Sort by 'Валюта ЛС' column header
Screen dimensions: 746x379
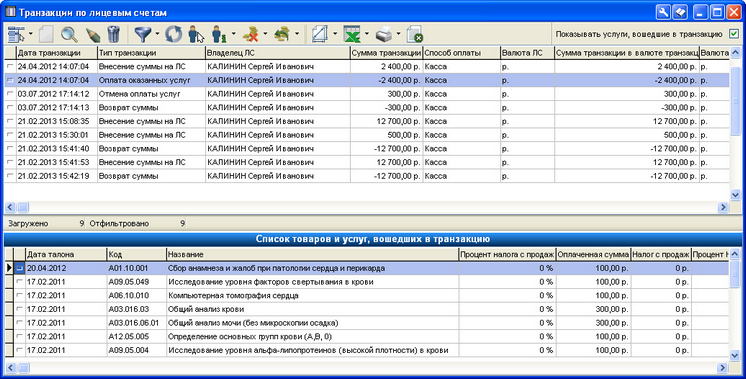coord(527,53)
